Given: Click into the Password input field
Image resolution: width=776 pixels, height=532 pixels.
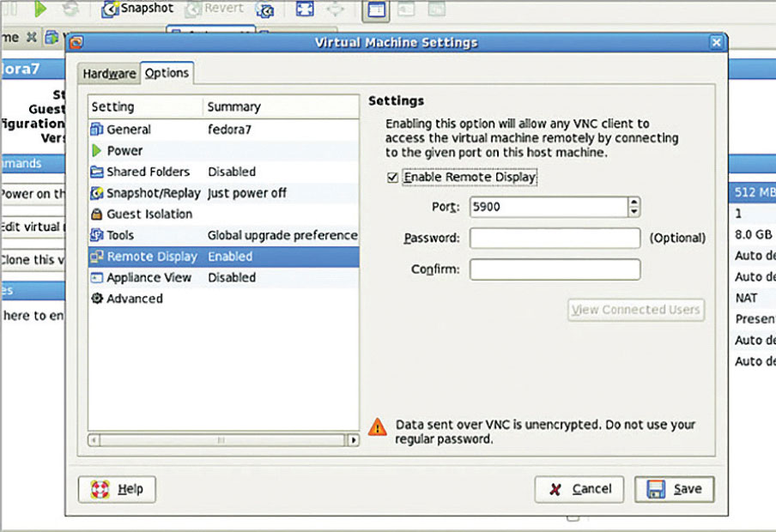Looking at the screenshot, I should pos(555,238).
